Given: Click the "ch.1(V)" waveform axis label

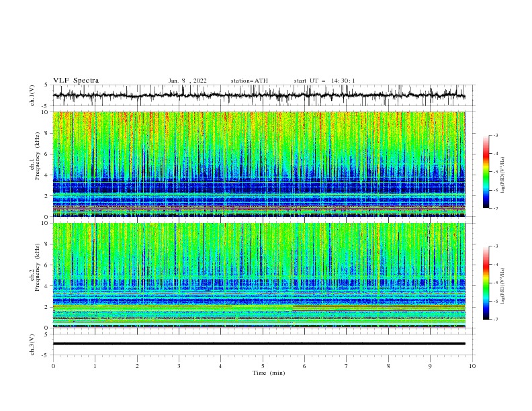Looking at the screenshot, I should pos(32,95).
